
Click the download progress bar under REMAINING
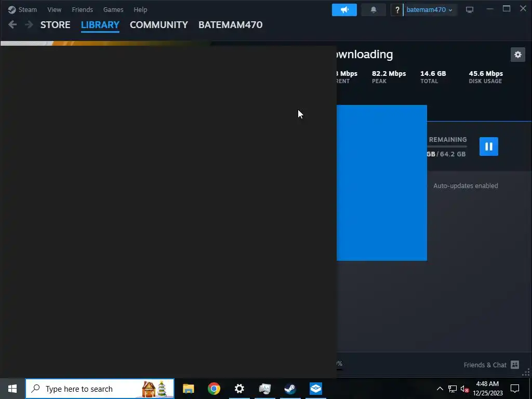pos(447,147)
